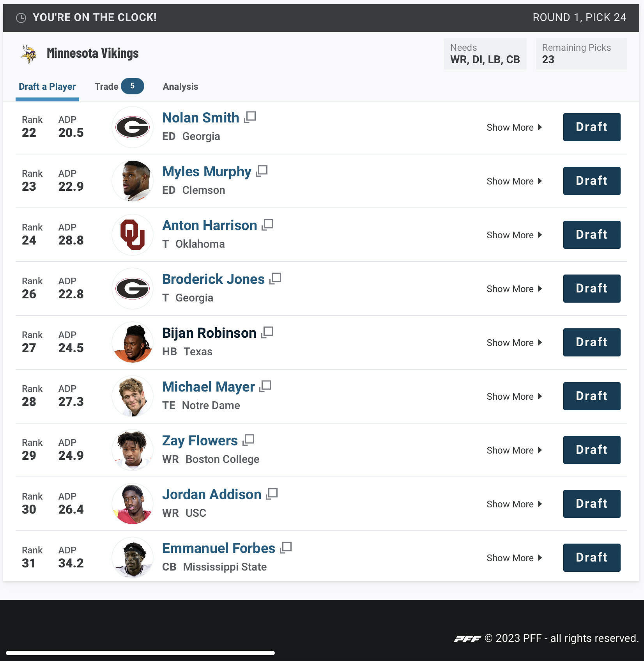Click popup icon beside Myles Murphy
The height and width of the screenshot is (661, 644).
(262, 171)
